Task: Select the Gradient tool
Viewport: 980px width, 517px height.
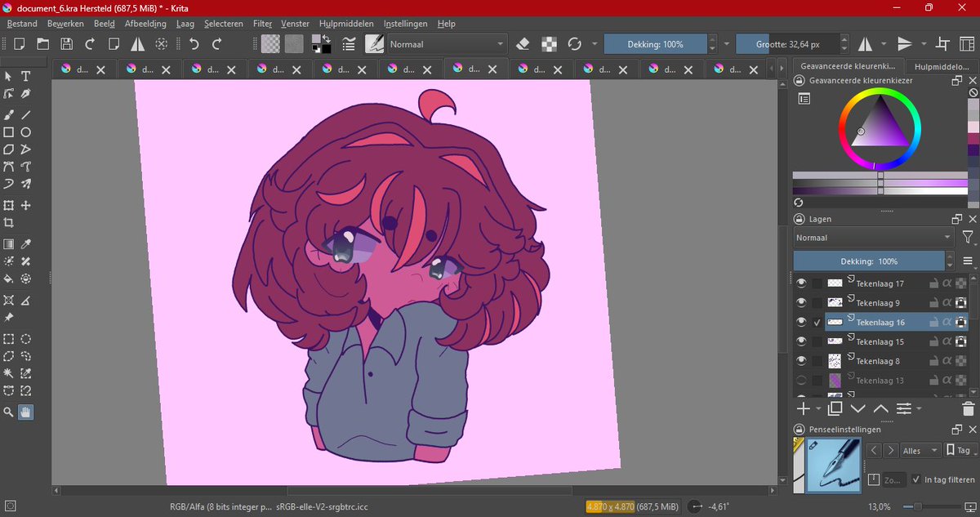Action: click(x=9, y=244)
